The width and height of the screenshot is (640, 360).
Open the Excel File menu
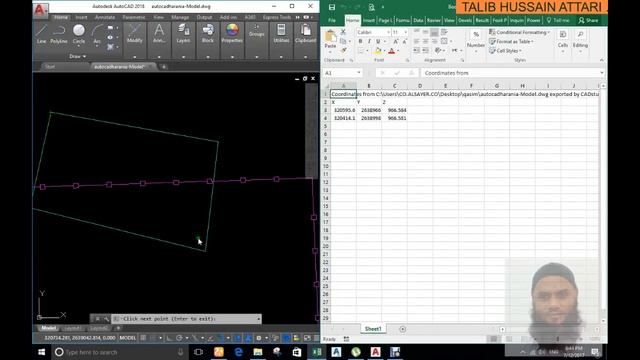click(332, 20)
